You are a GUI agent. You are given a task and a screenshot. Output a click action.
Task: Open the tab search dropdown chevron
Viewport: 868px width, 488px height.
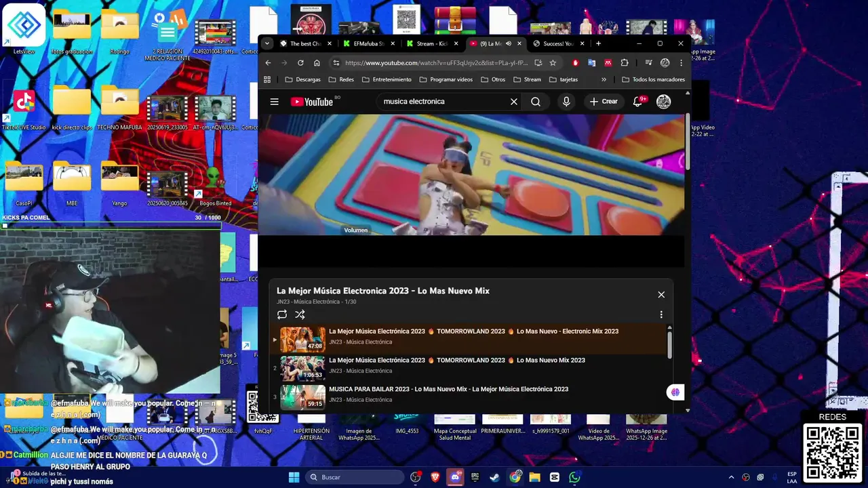pyautogui.click(x=267, y=43)
